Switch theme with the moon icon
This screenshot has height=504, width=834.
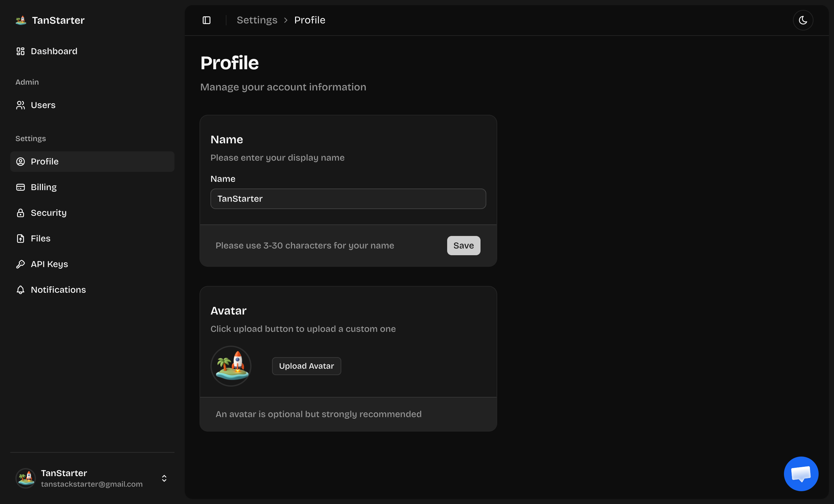[x=803, y=20]
